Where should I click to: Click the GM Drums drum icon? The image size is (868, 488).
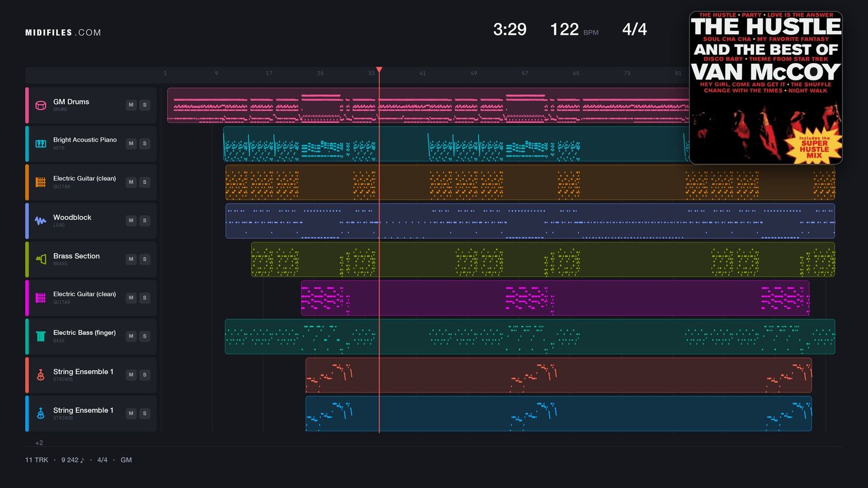pyautogui.click(x=41, y=105)
